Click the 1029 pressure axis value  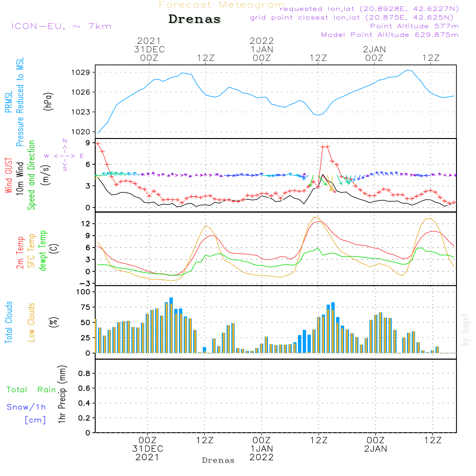81,72
